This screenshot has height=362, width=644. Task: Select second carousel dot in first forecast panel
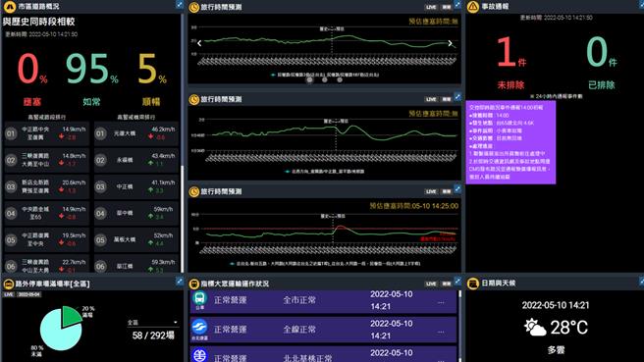(325, 80)
